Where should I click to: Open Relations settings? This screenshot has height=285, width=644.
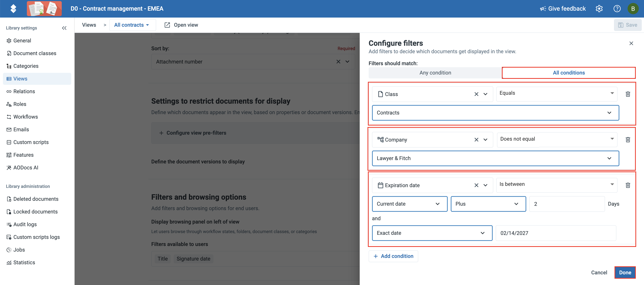coord(37,91)
